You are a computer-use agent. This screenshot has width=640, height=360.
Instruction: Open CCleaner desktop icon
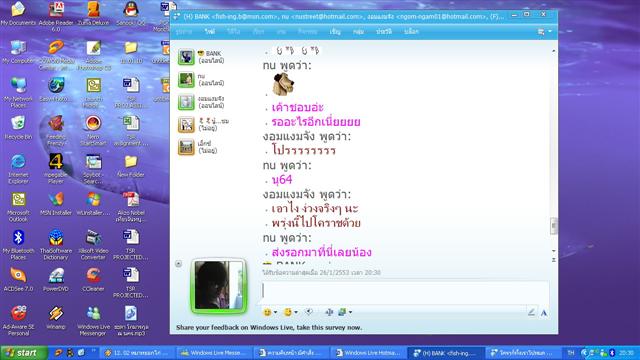point(93,280)
